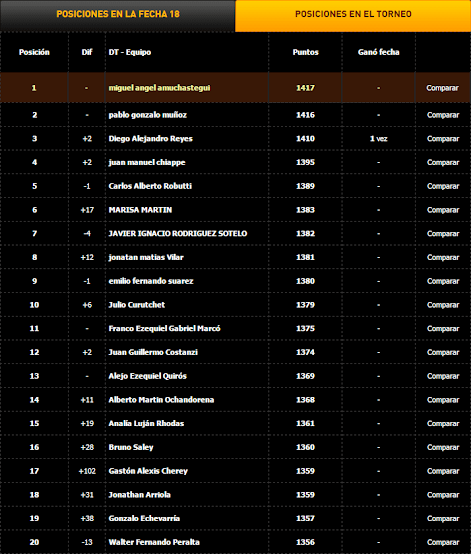Select team name Jonathan Arriola
The height and width of the screenshot is (554, 471).
(x=140, y=495)
